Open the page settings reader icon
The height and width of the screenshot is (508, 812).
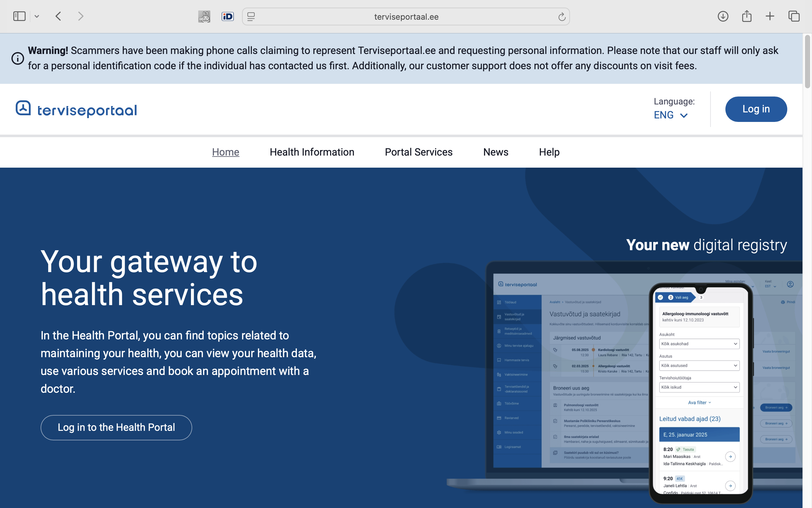coord(251,17)
